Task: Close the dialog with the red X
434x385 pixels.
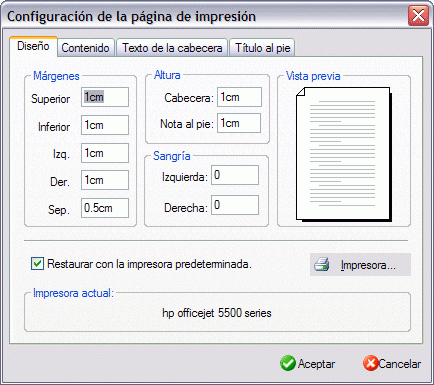Action: (418, 16)
